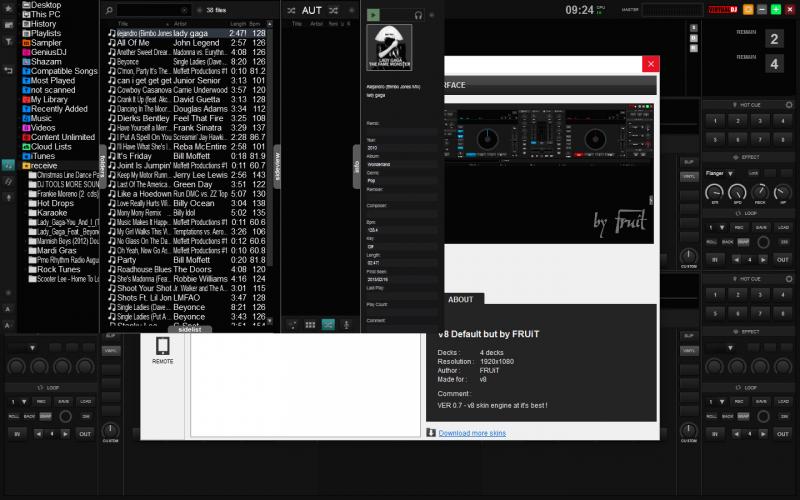Sort the song list by the Bpm column
Image resolution: width=800 pixels, height=500 pixels.
tap(255, 24)
